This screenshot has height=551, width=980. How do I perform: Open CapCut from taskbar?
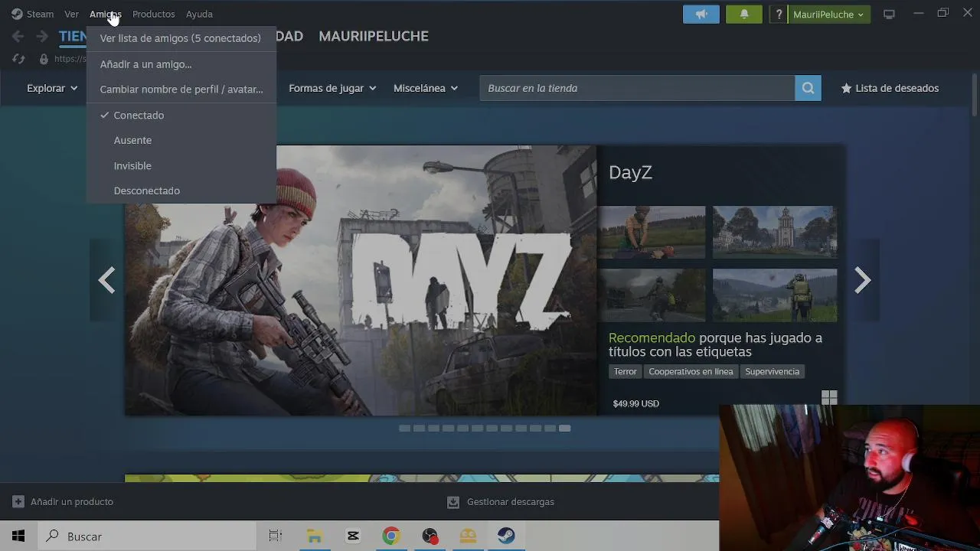(353, 536)
